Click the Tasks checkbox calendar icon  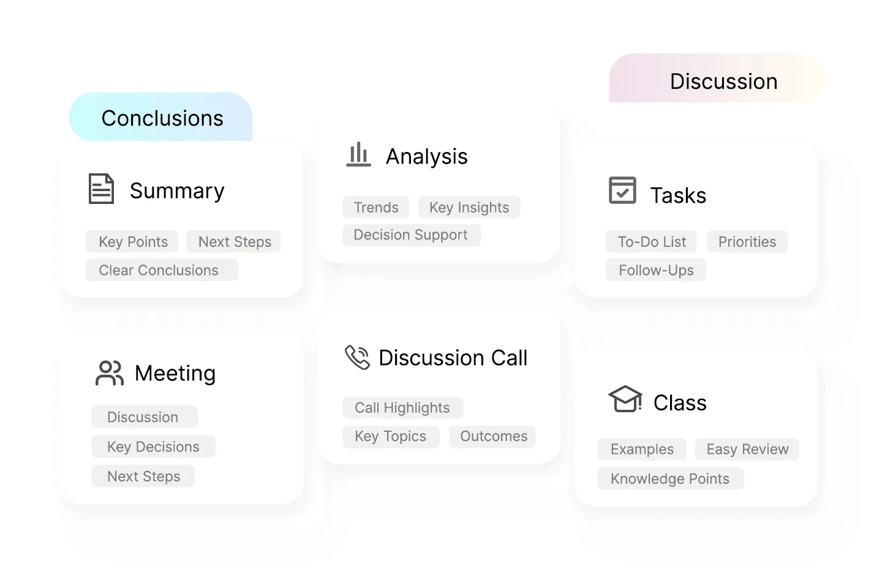[622, 190]
